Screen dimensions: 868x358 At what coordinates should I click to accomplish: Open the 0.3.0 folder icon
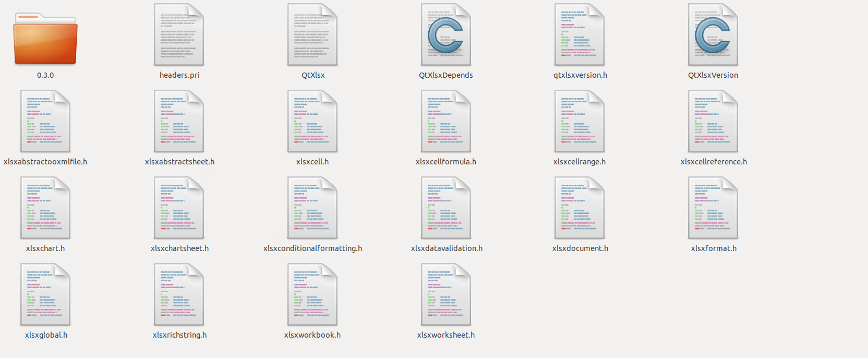pos(45,39)
